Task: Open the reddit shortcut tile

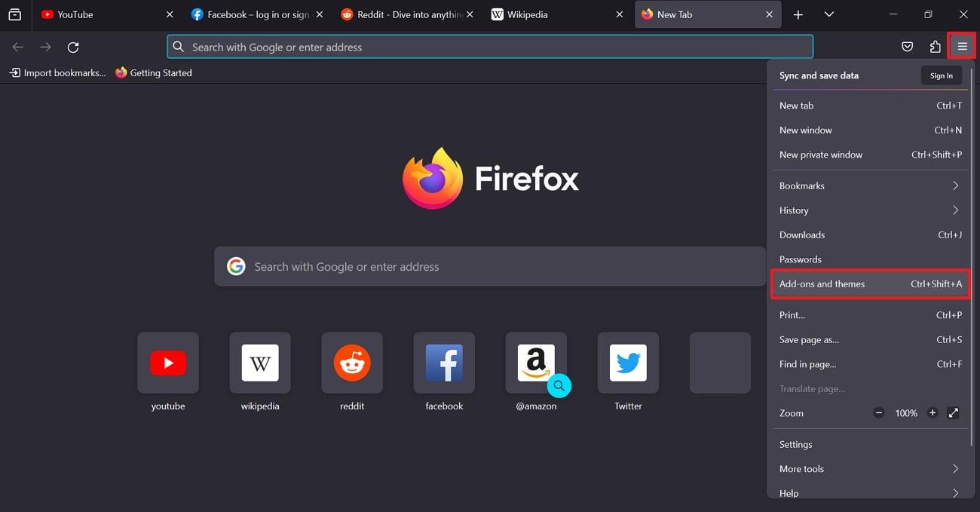Action: 352,363
